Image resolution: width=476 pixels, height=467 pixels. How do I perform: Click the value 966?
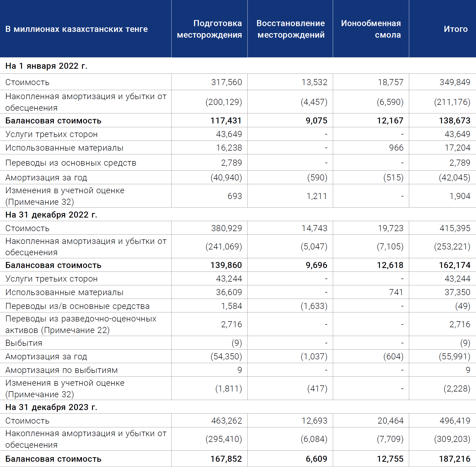tap(396, 148)
